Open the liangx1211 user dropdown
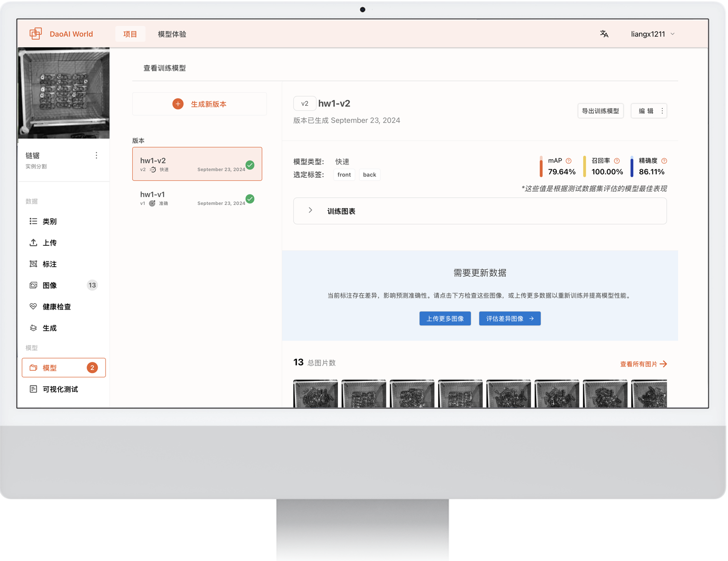 (x=652, y=34)
